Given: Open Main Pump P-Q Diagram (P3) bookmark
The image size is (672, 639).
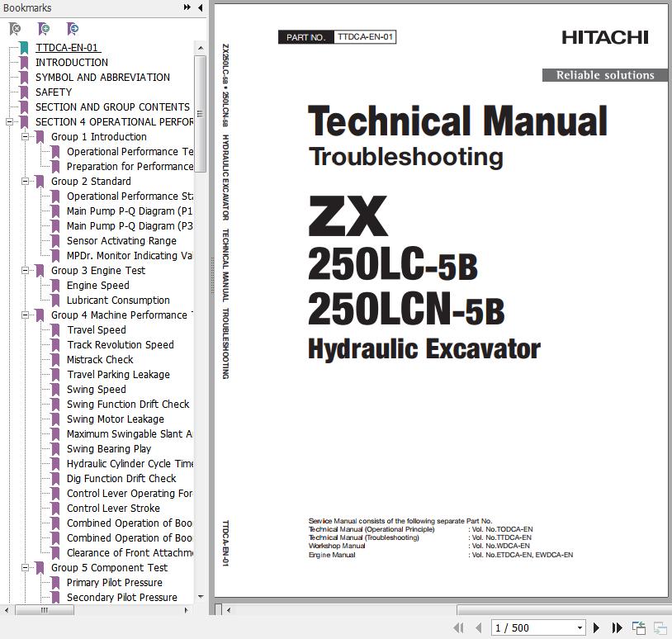Looking at the screenshot, I should pyautogui.click(x=130, y=226).
